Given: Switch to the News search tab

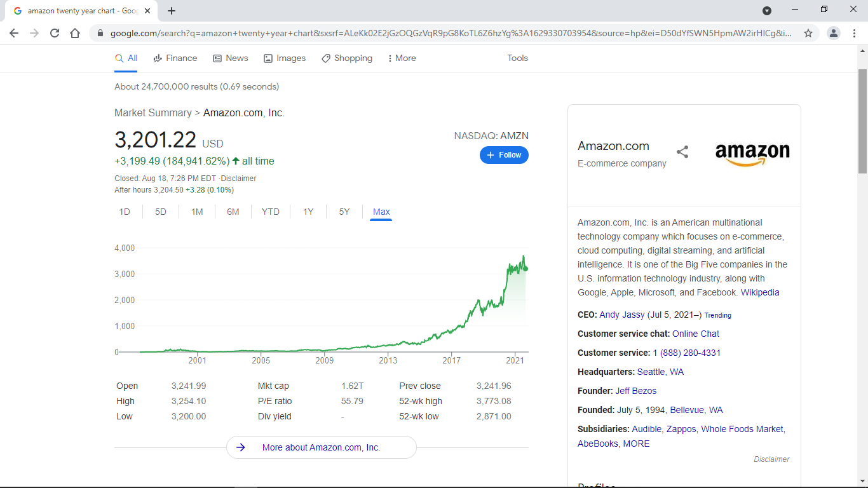Looking at the screenshot, I should tap(231, 58).
